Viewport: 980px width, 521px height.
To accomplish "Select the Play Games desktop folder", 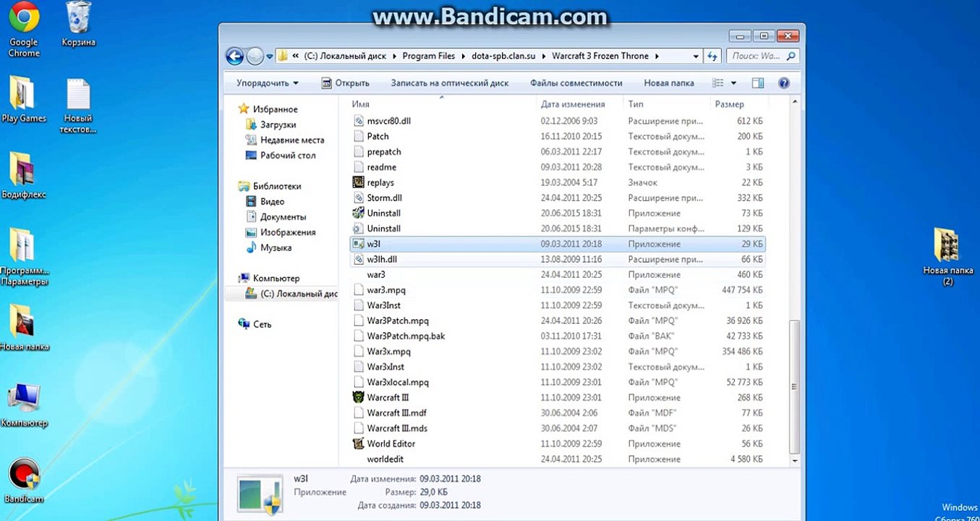I will [24, 99].
